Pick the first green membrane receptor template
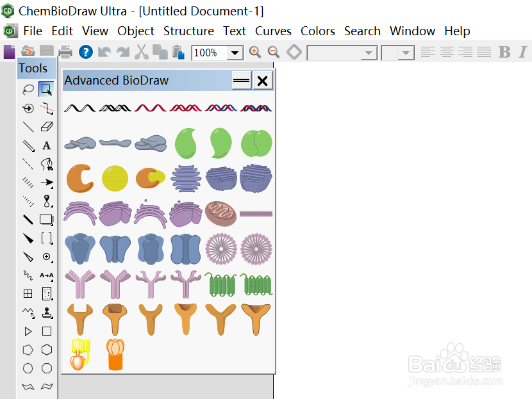 point(221,284)
